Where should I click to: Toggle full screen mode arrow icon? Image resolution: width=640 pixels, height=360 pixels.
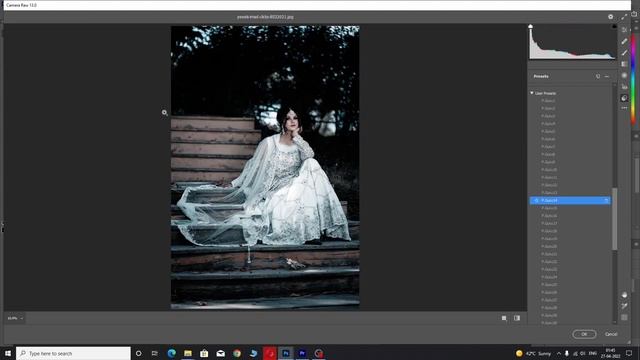pyautogui.click(x=624, y=17)
